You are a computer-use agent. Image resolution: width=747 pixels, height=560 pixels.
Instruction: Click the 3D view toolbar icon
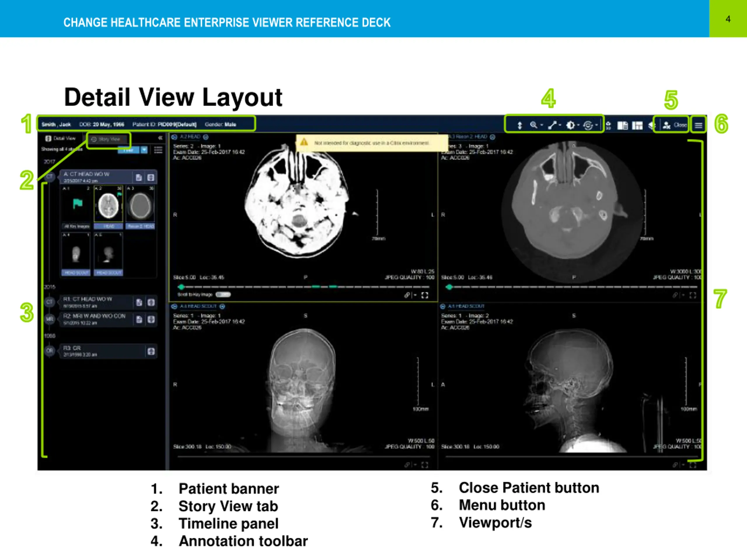click(608, 126)
